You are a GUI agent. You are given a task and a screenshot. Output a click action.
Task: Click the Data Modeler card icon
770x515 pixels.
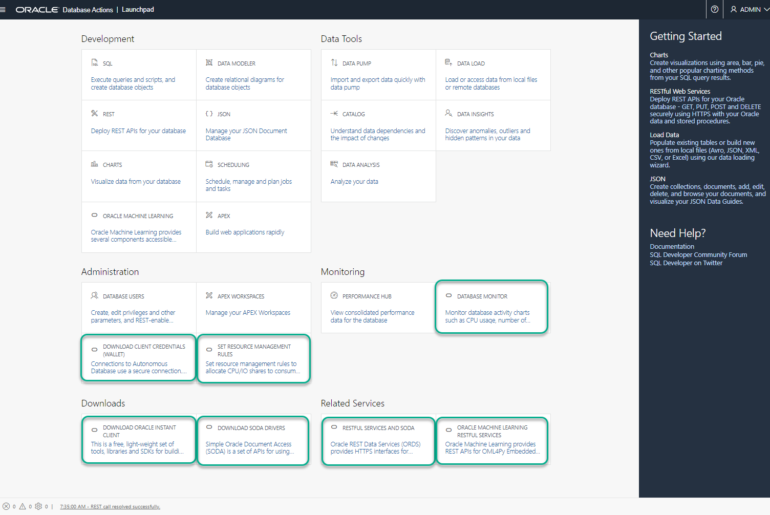(209, 62)
